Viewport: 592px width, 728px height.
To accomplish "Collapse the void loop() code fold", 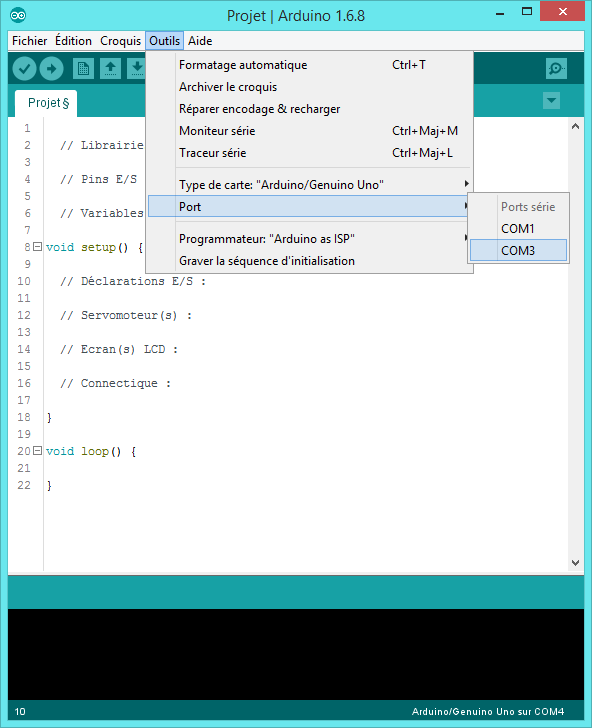I will point(38,450).
